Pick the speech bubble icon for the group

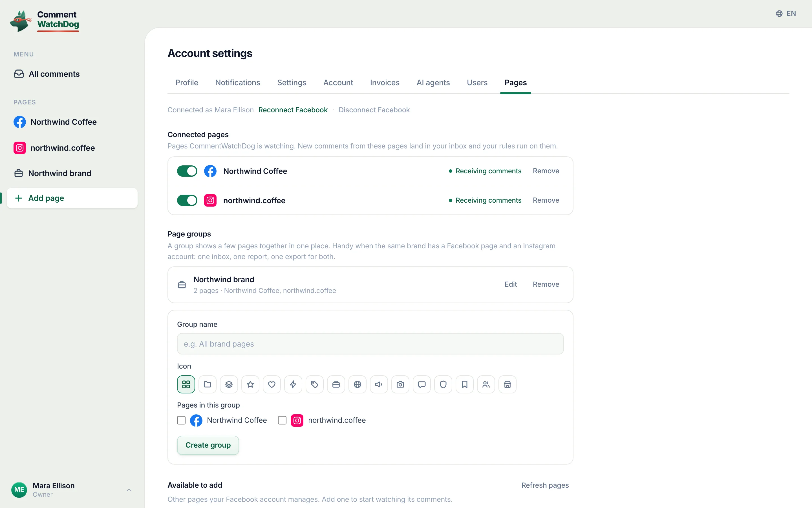click(422, 384)
